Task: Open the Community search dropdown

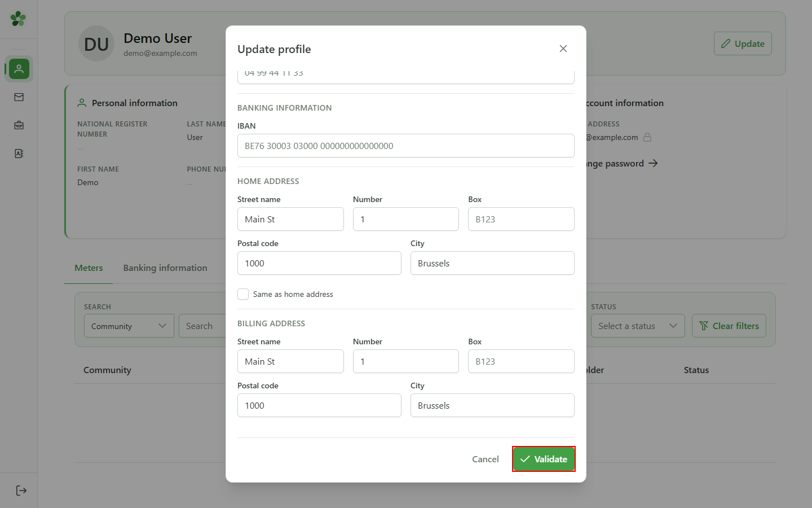Action: point(129,326)
